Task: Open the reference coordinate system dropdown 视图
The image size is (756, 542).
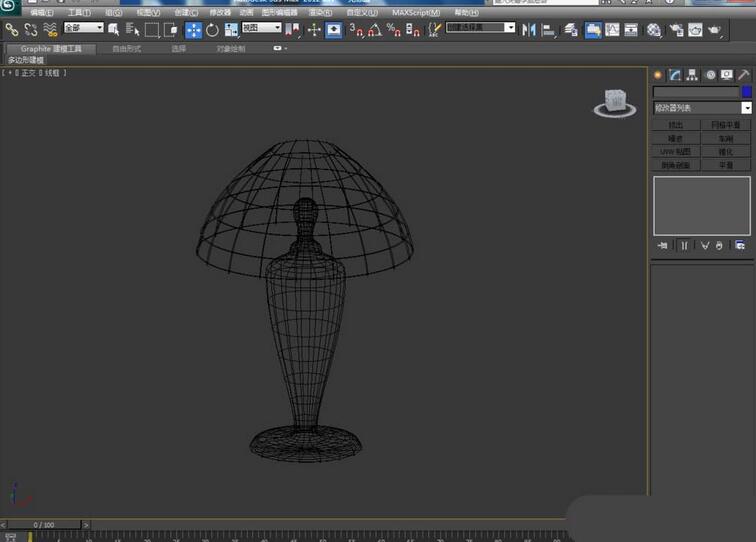Action: (x=261, y=27)
